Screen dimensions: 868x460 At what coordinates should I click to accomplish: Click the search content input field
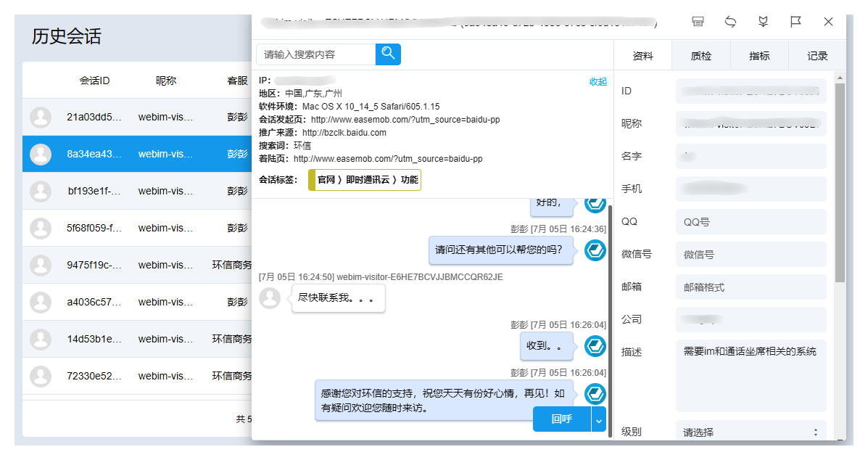[x=315, y=54]
